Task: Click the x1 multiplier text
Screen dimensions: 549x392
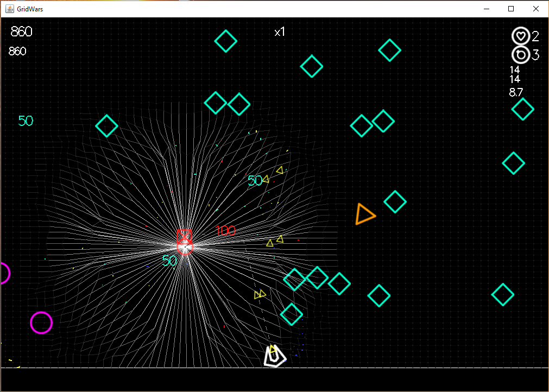Action: 280,32
